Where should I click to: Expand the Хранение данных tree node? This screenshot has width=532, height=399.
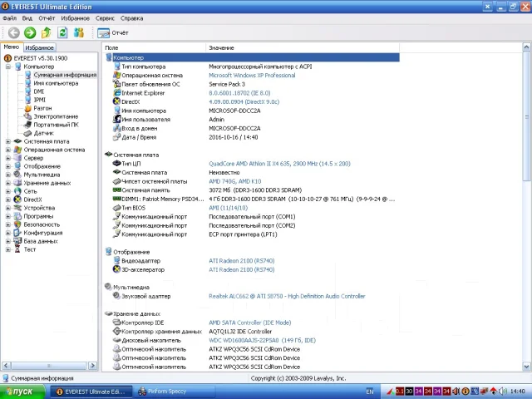point(8,183)
